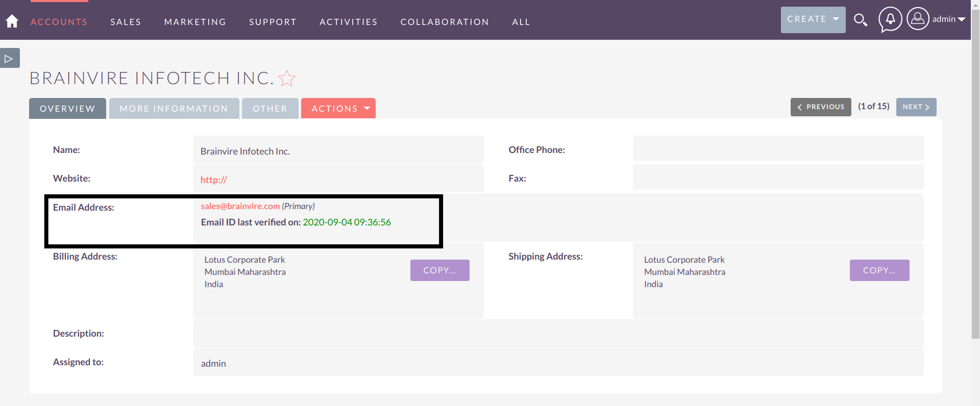Go to the home page icon
The image size is (980, 406).
(x=12, y=21)
